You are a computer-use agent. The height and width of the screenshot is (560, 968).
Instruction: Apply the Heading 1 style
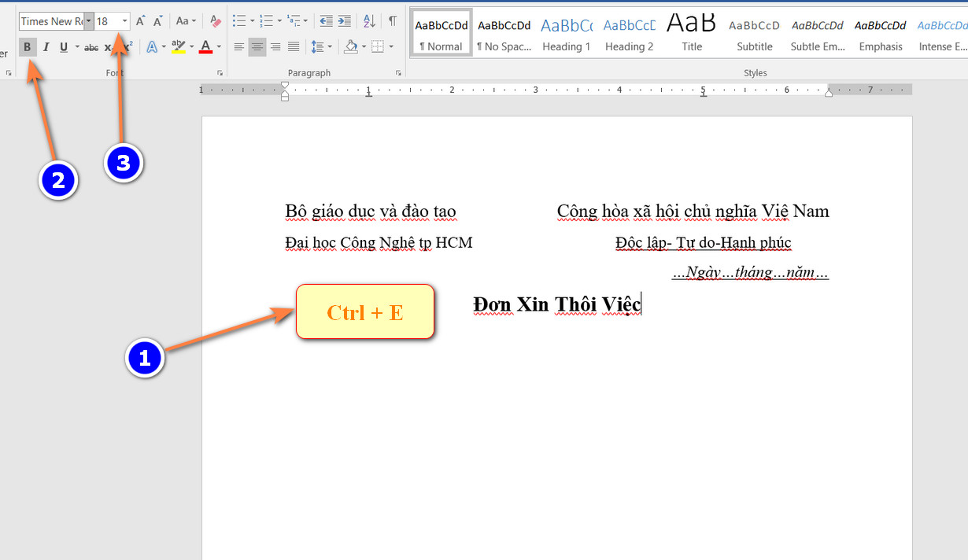(567, 31)
